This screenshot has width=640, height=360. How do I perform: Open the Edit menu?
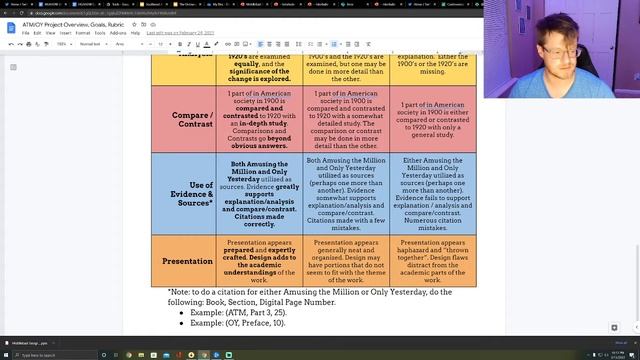point(38,33)
